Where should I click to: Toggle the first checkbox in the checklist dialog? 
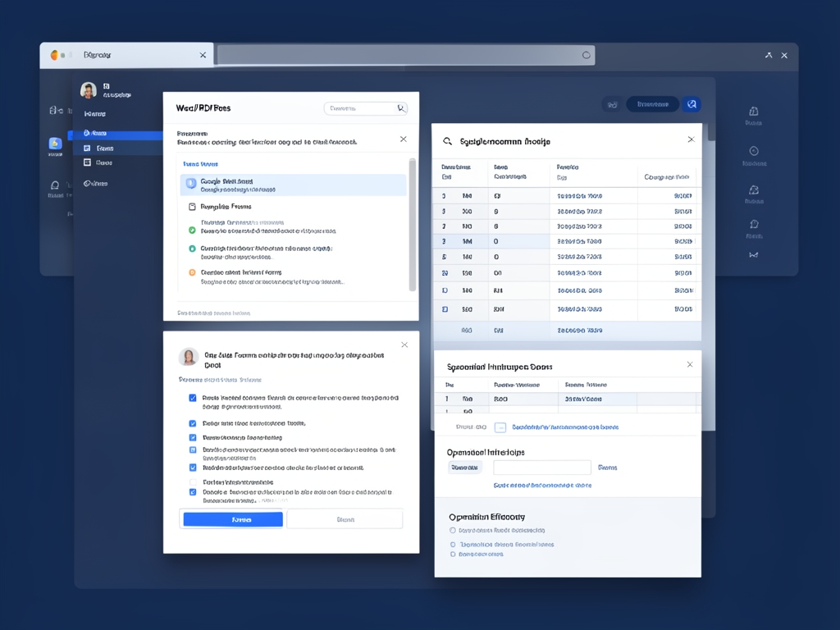(192, 398)
